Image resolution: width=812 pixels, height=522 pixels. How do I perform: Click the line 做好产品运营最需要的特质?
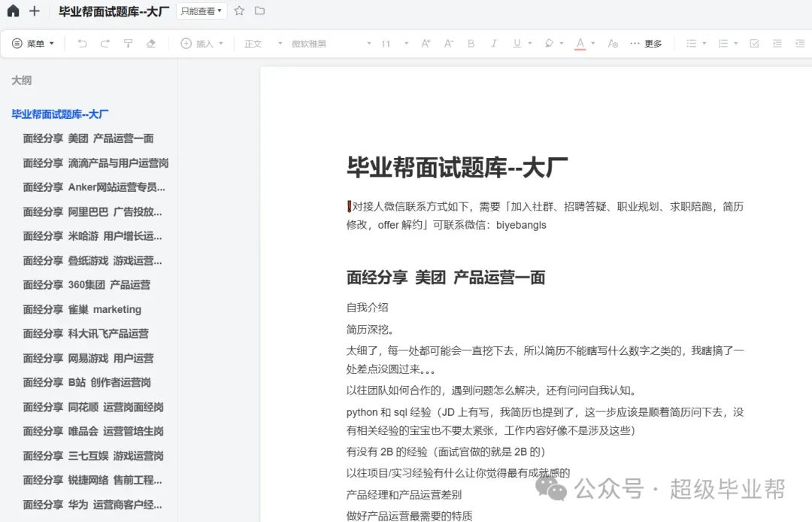point(410,516)
